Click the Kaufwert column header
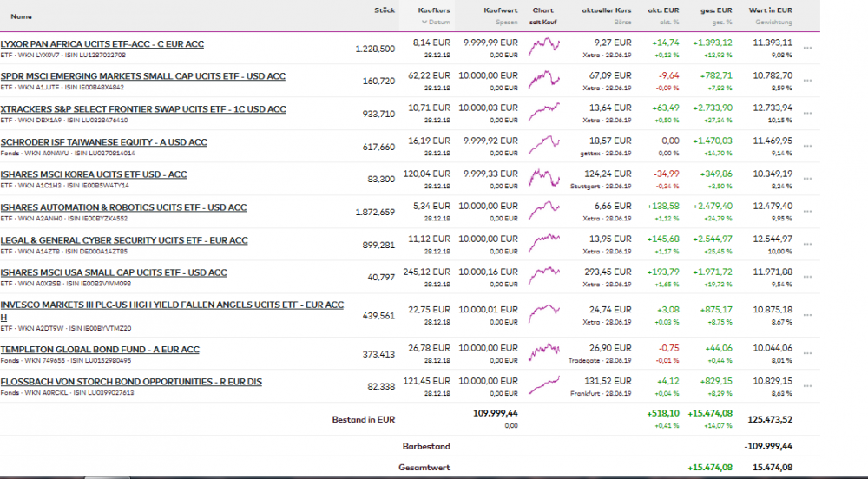The width and height of the screenshot is (868, 479). (501, 10)
